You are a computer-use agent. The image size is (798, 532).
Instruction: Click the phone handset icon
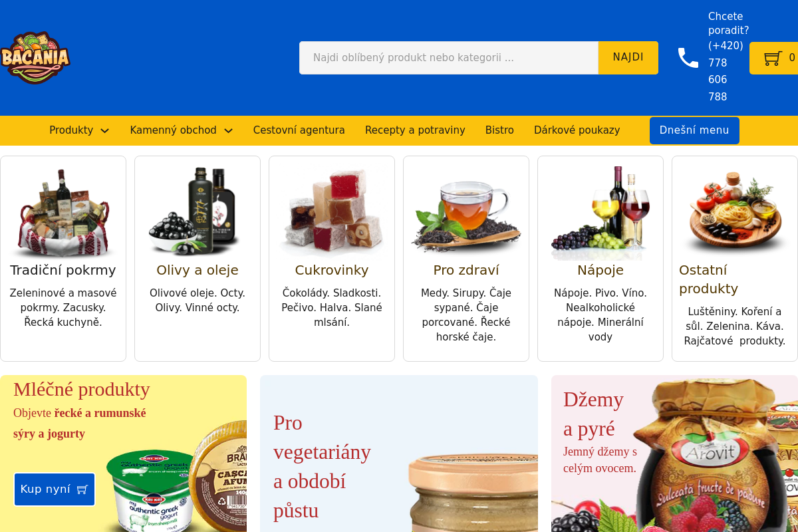pyautogui.click(x=688, y=58)
